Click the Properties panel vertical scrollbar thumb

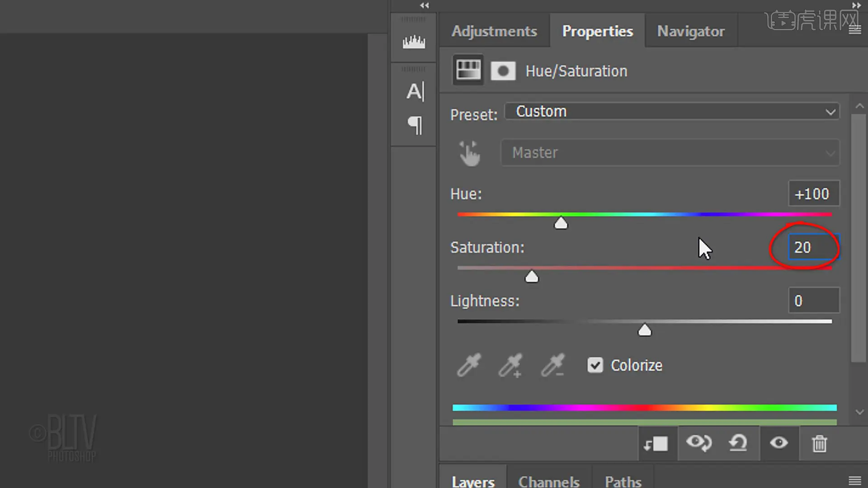[x=859, y=238]
